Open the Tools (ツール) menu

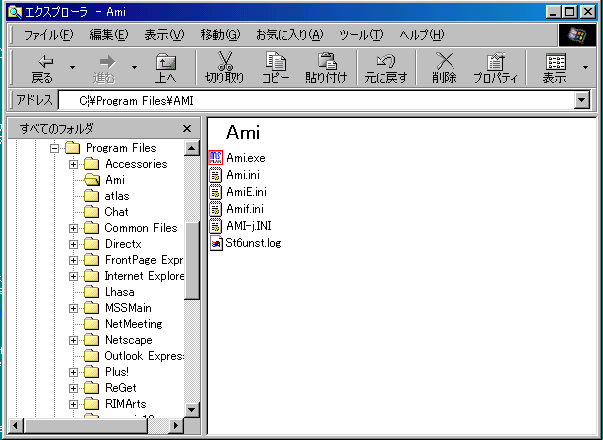(x=360, y=35)
